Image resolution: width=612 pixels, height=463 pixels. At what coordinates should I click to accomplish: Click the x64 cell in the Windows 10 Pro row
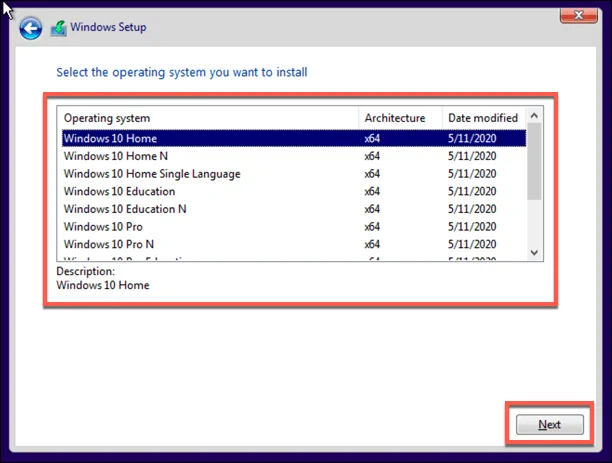click(x=372, y=226)
